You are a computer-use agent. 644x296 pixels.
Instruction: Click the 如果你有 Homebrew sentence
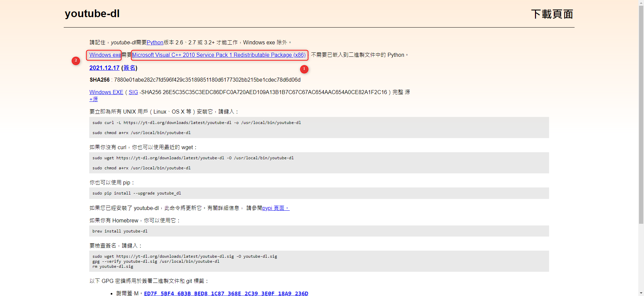point(135,220)
